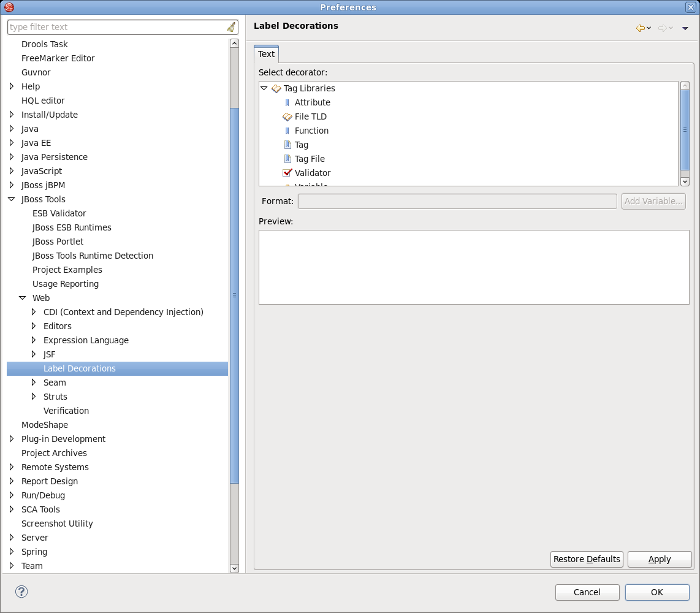
Task: Click the decorator list scroll down arrow
Action: point(685,181)
